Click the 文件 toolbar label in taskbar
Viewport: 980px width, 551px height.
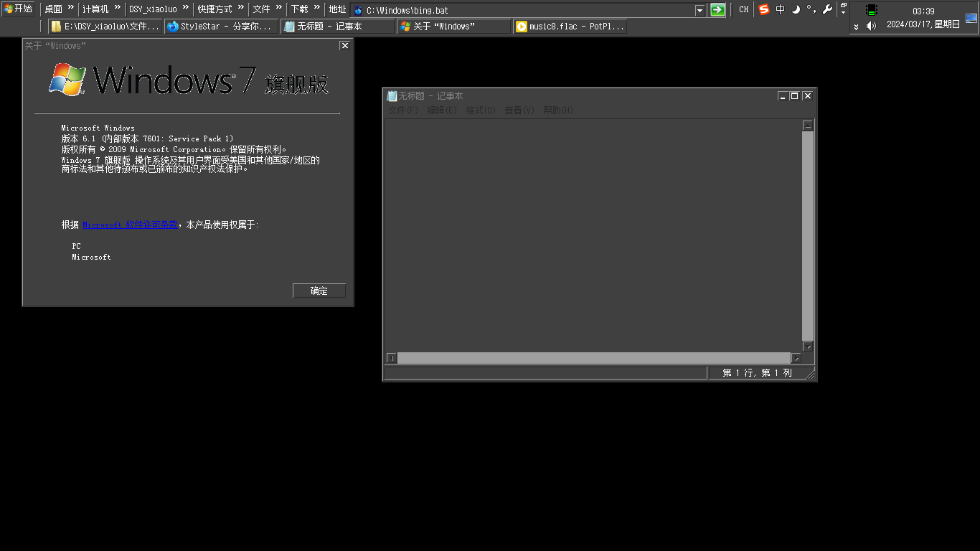tap(261, 9)
